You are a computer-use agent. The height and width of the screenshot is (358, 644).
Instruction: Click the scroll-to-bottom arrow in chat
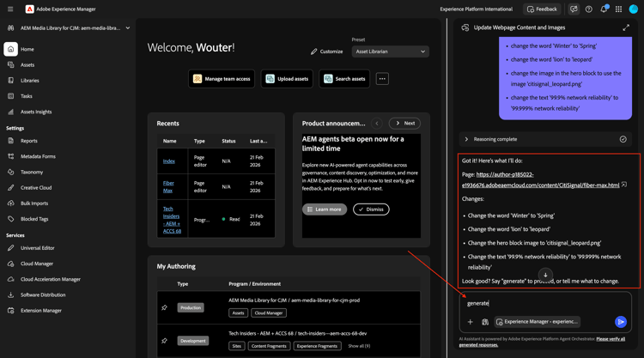(x=545, y=275)
